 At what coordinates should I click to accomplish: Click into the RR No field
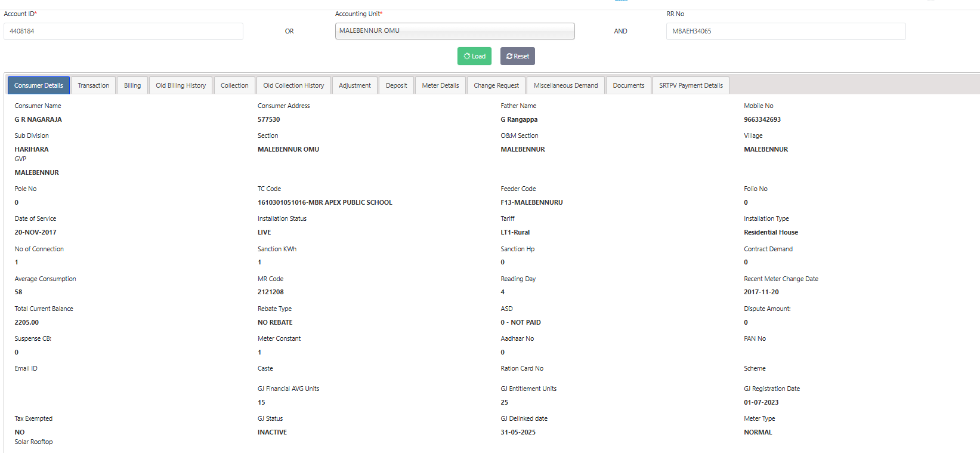(786, 31)
